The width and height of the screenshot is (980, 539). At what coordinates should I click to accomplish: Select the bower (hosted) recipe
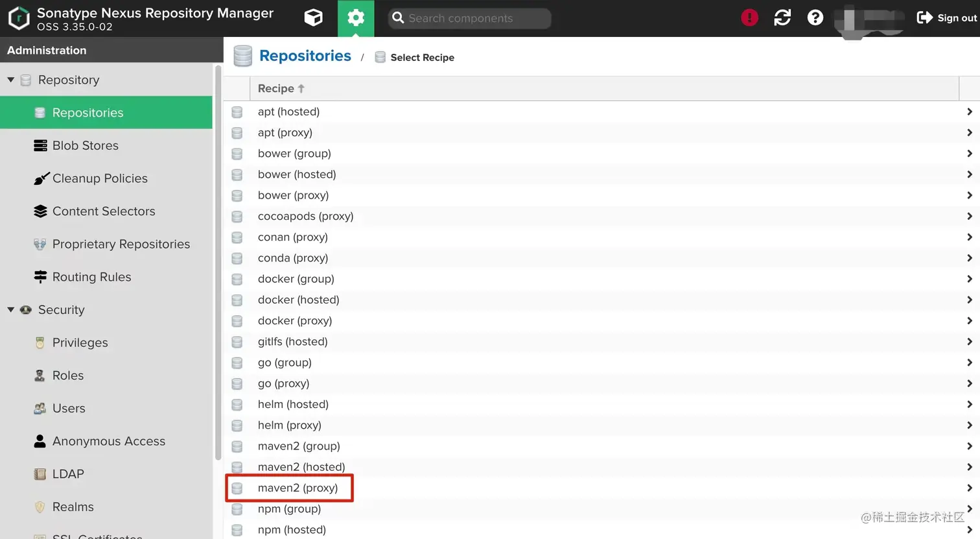pyautogui.click(x=601, y=174)
